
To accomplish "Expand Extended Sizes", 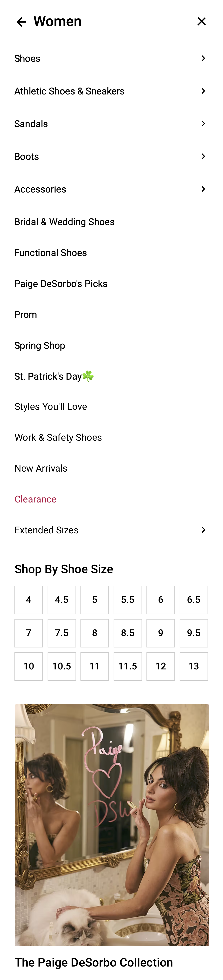I will click(x=203, y=530).
